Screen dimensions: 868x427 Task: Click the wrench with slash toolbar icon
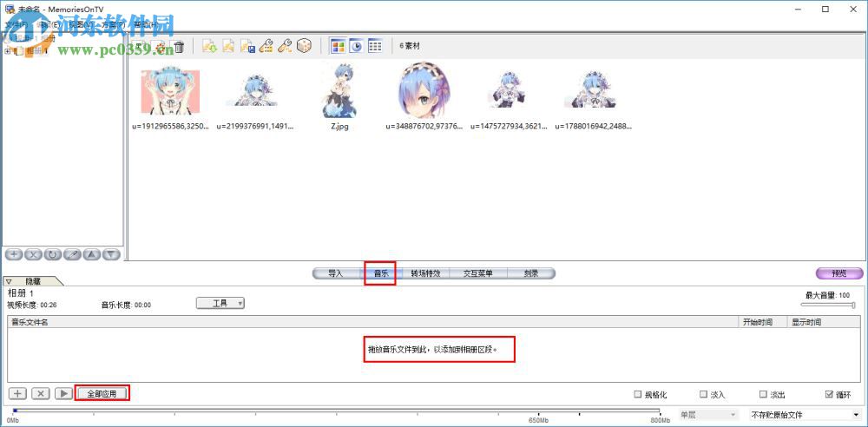(x=285, y=47)
